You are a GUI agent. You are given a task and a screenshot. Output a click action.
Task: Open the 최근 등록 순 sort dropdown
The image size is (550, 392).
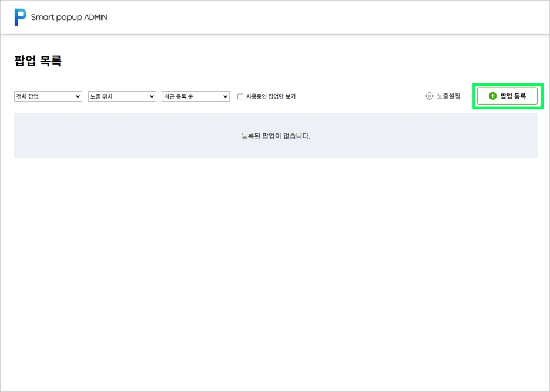[x=195, y=96]
